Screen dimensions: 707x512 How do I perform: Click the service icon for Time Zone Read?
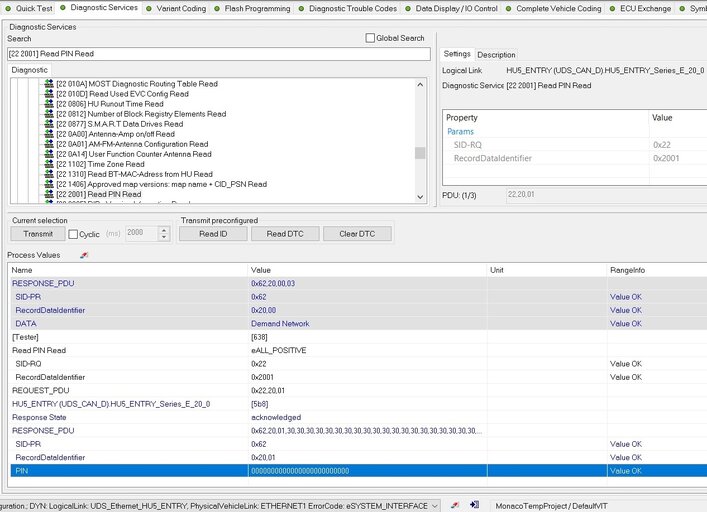click(48, 164)
